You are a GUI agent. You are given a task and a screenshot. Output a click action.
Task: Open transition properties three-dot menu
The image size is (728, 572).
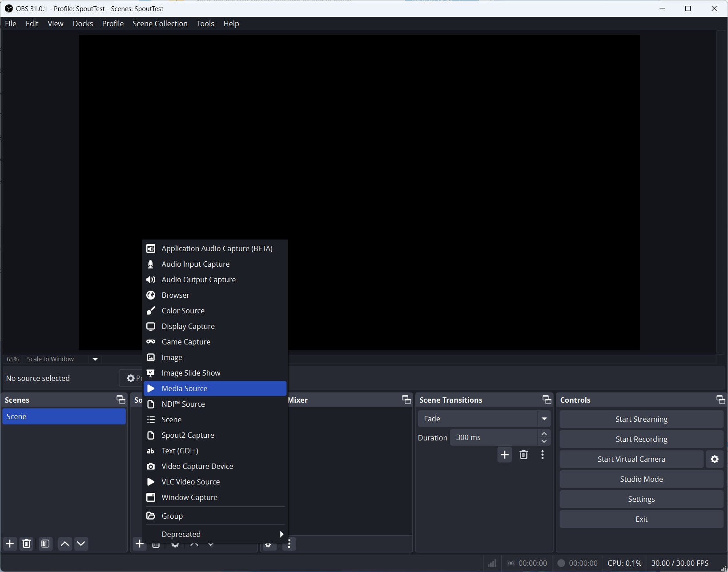coord(542,455)
